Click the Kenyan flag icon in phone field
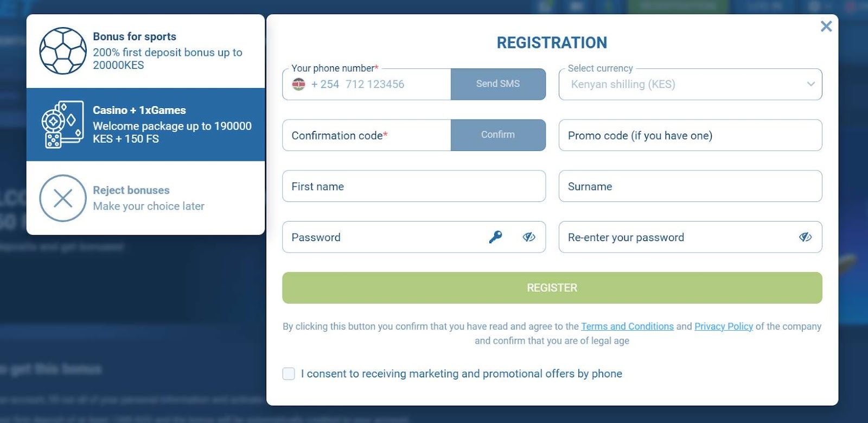The width and height of the screenshot is (868, 423). (297, 84)
